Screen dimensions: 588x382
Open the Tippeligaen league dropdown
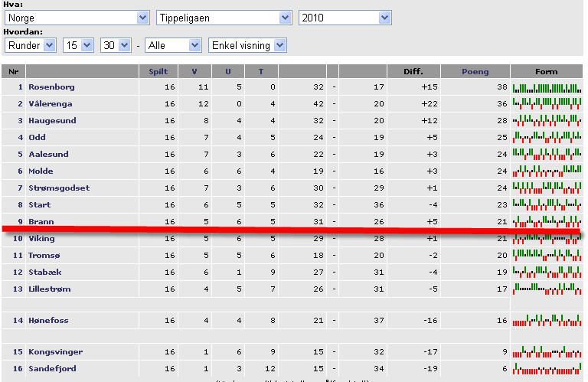point(224,18)
